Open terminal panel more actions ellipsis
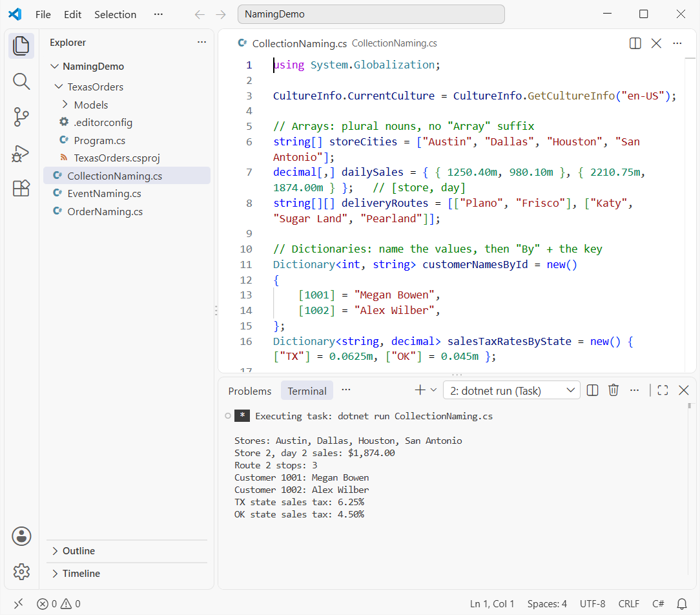This screenshot has height=615, width=700. [x=634, y=390]
